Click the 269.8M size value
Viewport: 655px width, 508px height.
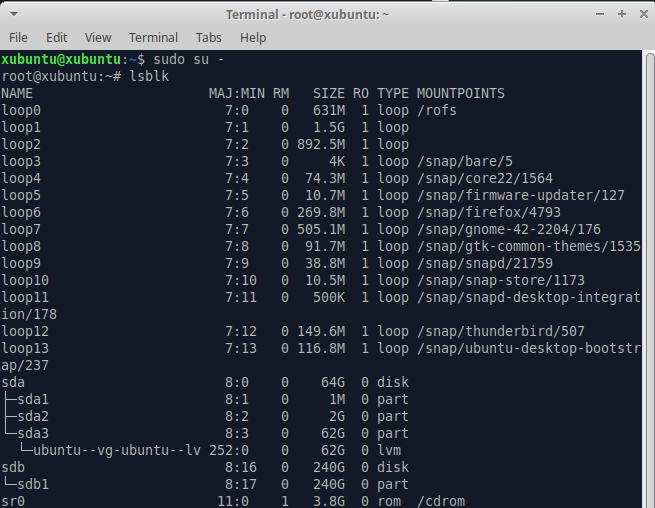[321, 212]
